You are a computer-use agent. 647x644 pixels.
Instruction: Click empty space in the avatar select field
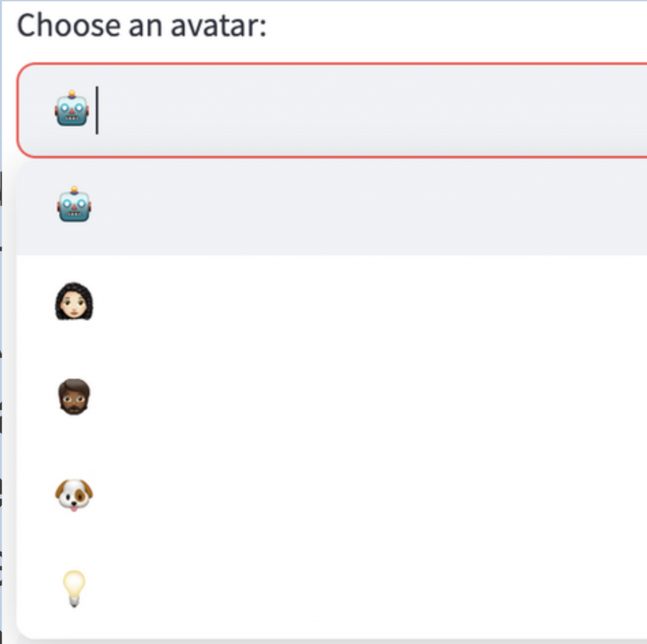click(x=372, y=110)
